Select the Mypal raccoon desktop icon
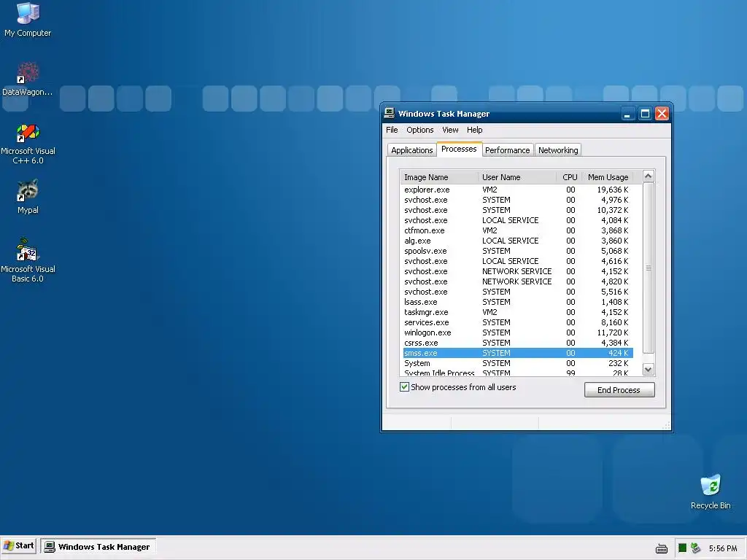Image resolution: width=747 pixels, height=560 pixels. 28,197
